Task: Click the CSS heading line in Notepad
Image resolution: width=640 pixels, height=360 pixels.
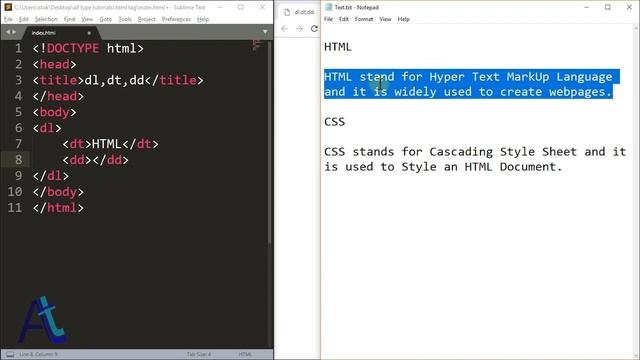Action: pyautogui.click(x=335, y=122)
